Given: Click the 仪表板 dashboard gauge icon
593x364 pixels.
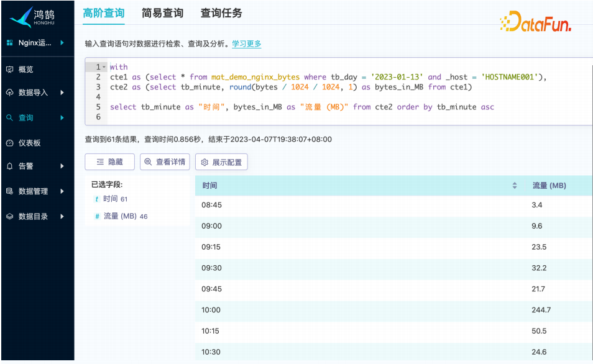Looking at the screenshot, I should tap(9, 143).
